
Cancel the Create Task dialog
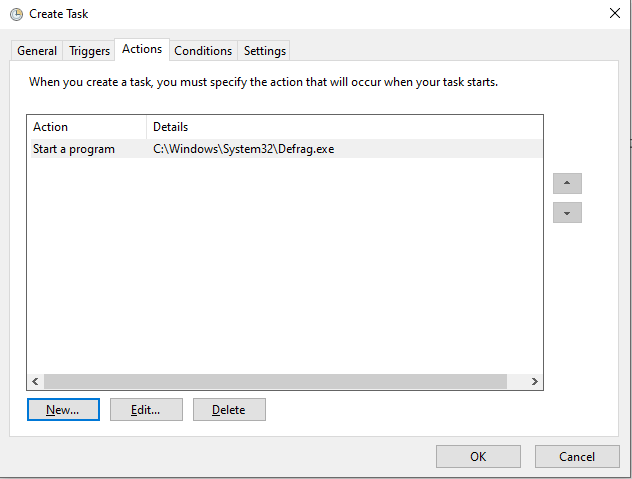coord(577,457)
